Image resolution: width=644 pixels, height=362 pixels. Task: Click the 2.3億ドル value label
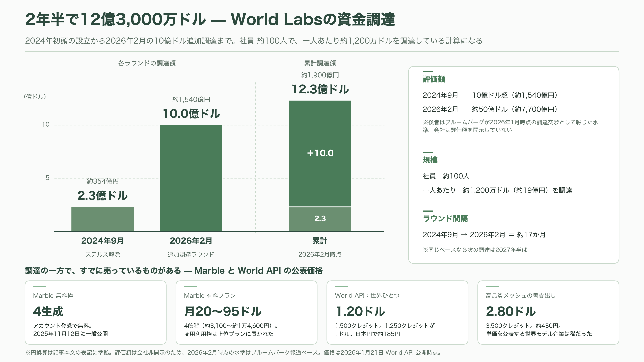pos(102,196)
